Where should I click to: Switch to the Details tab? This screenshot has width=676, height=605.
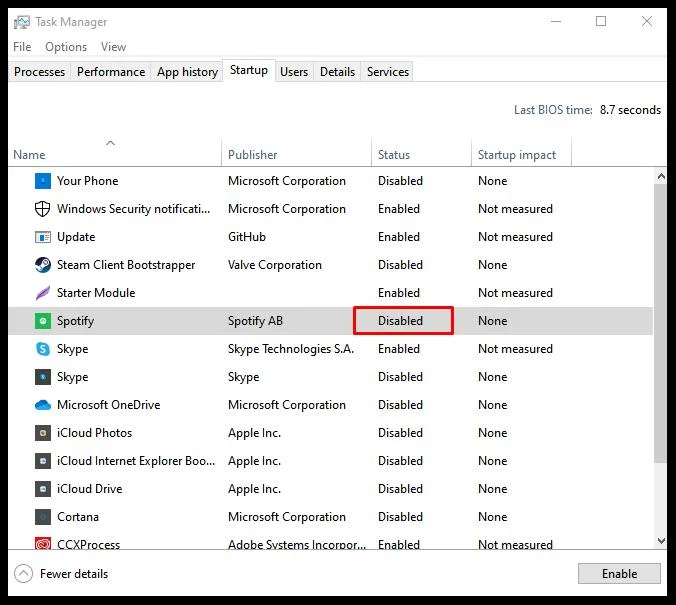coord(337,72)
